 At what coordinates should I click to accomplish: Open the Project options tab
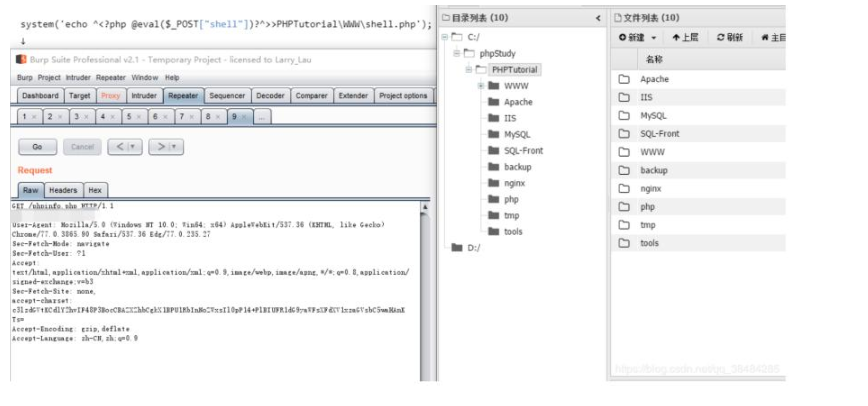pyautogui.click(x=403, y=96)
